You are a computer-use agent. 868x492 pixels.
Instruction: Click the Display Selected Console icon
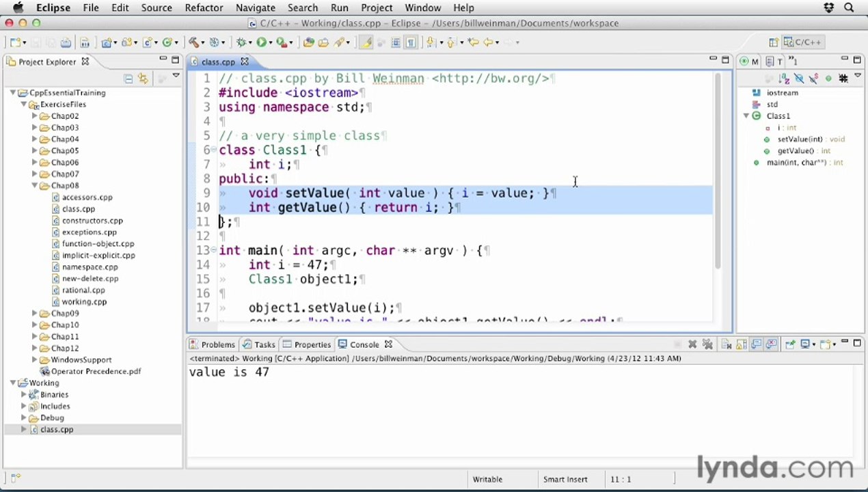click(x=805, y=344)
